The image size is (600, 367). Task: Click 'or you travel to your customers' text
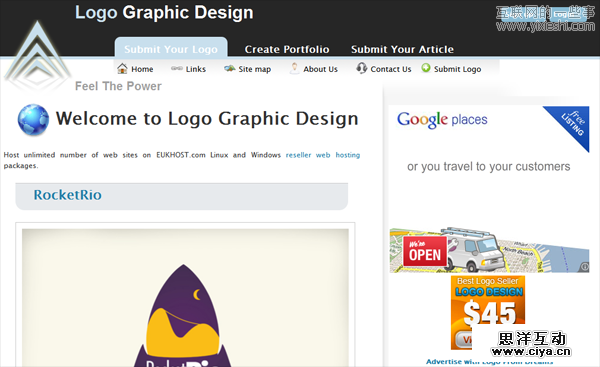[489, 166]
